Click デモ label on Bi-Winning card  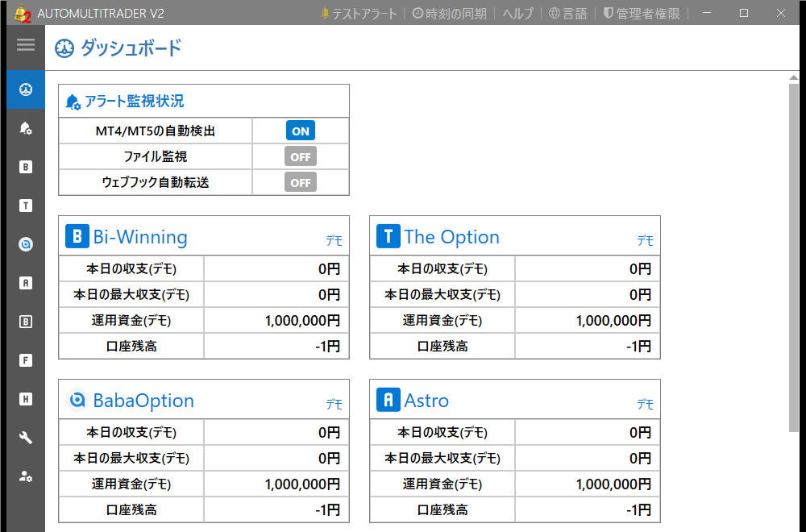(334, 240)
